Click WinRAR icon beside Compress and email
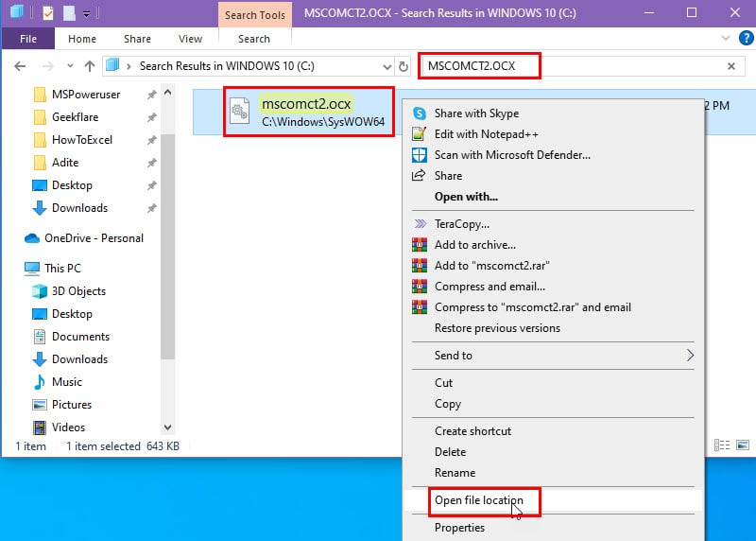 pos(420,287)
